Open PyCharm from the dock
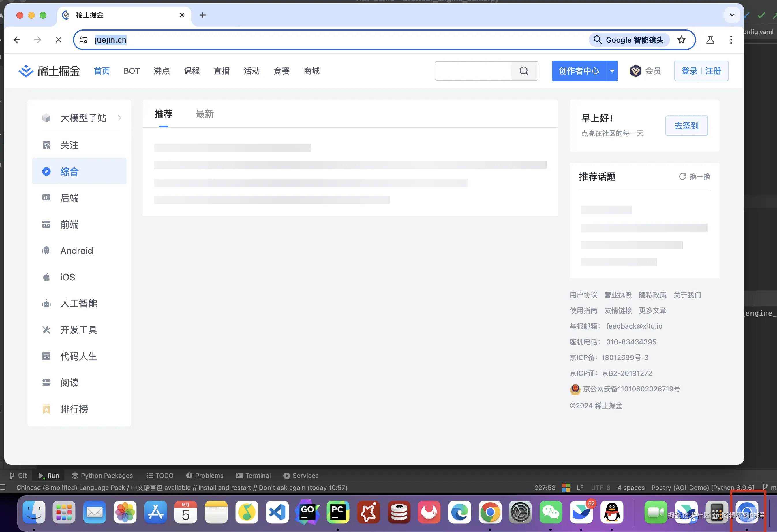 coord(338,512)
